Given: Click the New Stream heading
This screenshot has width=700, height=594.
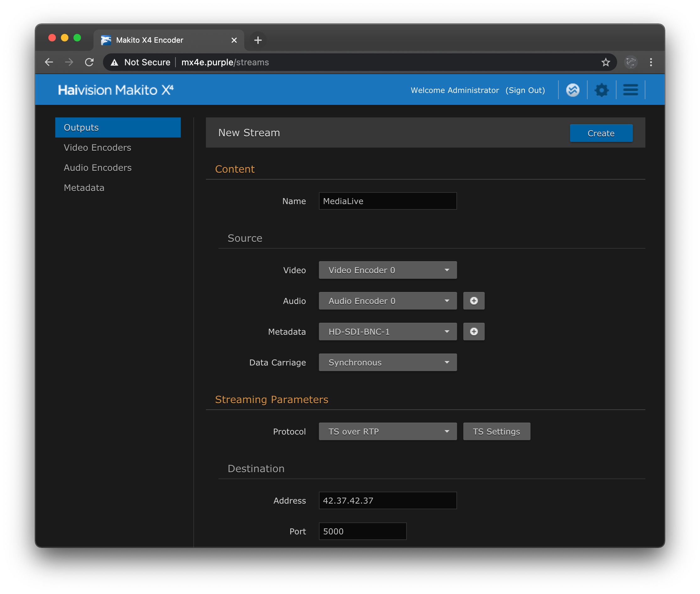Looking at the screenshot, I should pyautogui.click(x=249, y=133).
